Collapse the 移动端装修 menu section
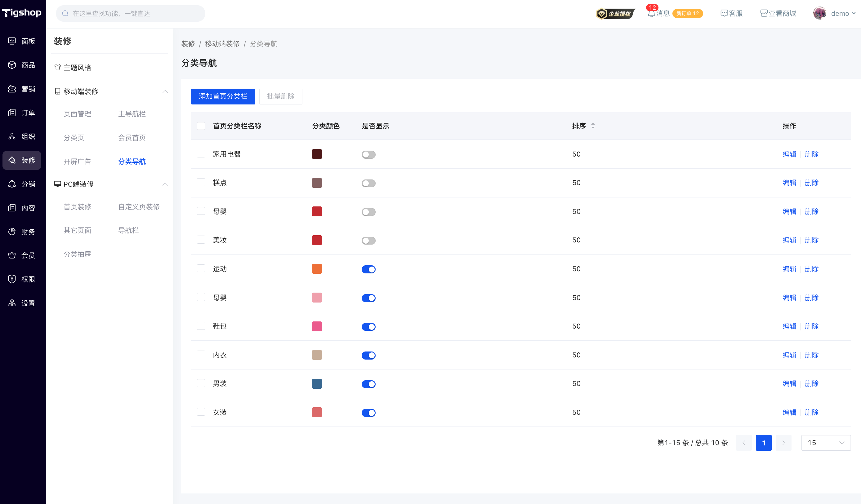 [x=165, y=91]
